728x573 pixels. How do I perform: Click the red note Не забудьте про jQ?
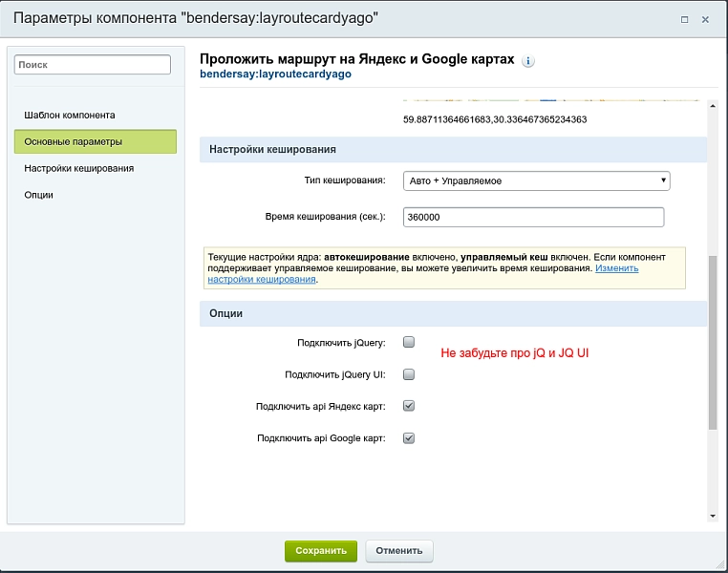(514, 353)
